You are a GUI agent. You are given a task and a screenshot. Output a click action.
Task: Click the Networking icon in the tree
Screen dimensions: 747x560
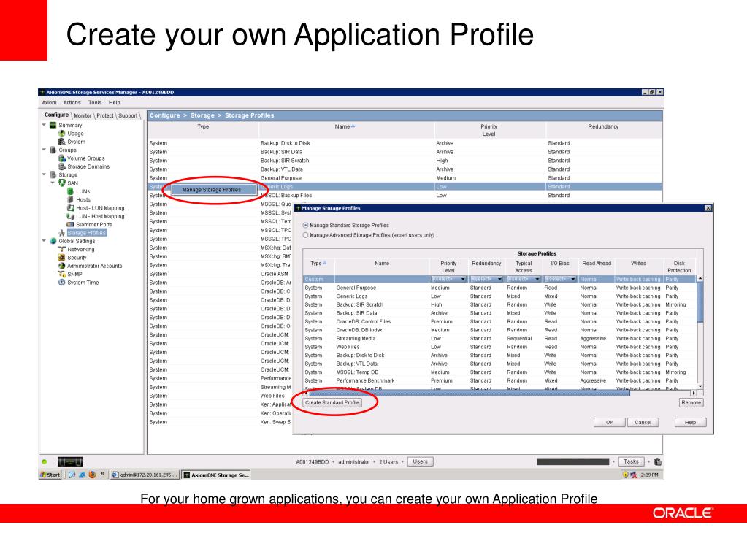click(61, 249)
